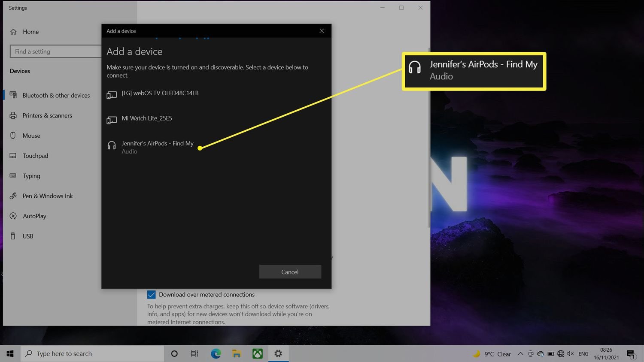Open Microsoft Edge from the taskbar
Screen dimensions: 644x362
tap(216, 354)
